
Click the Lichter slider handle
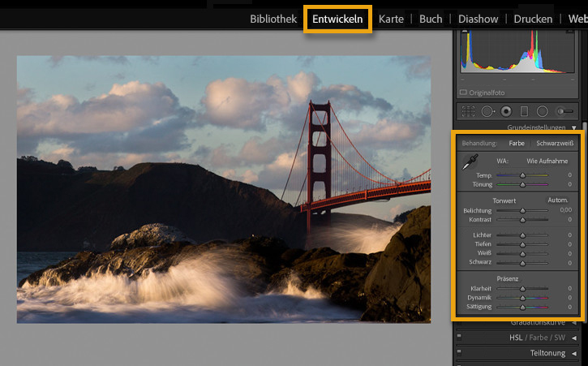pyautogui.click(x=522, y=235)
